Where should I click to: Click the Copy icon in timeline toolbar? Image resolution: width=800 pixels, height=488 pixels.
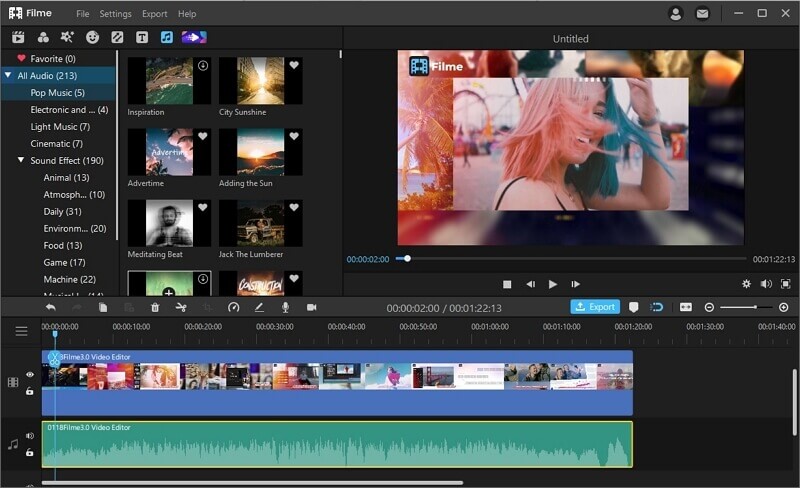pyautogui.click(x=103, y=307)
